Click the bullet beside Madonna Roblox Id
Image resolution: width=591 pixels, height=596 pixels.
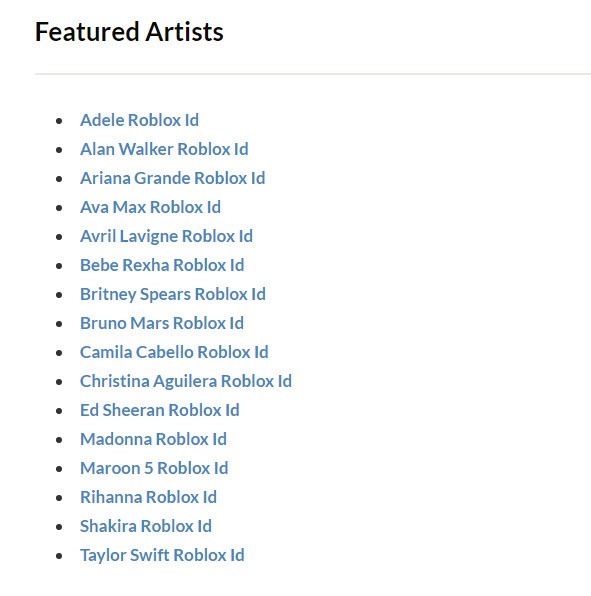click(x=59, y=440)
